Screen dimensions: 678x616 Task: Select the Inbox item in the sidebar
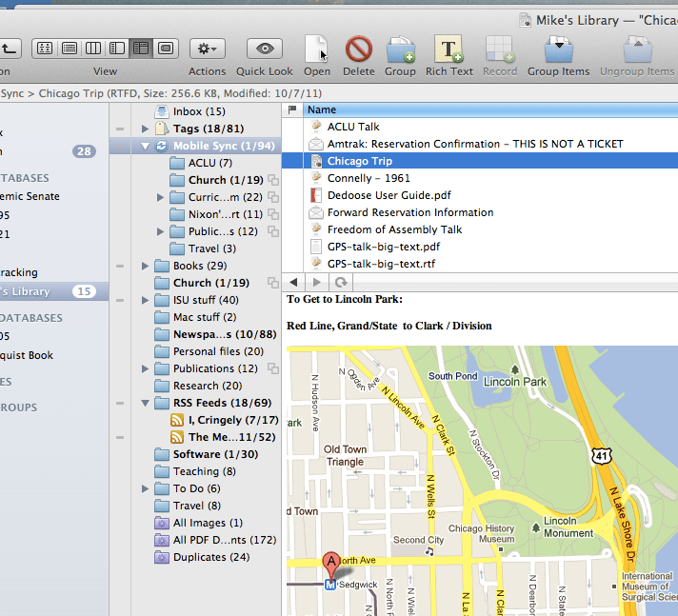pyautogui.click(x=199, y=111)
